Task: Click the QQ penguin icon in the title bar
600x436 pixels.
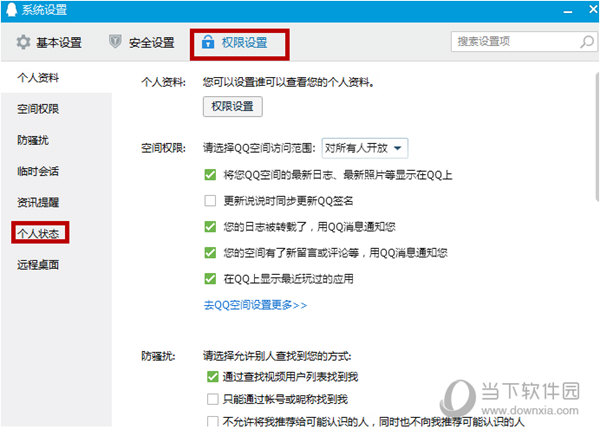Action: [x=11, y=10]
